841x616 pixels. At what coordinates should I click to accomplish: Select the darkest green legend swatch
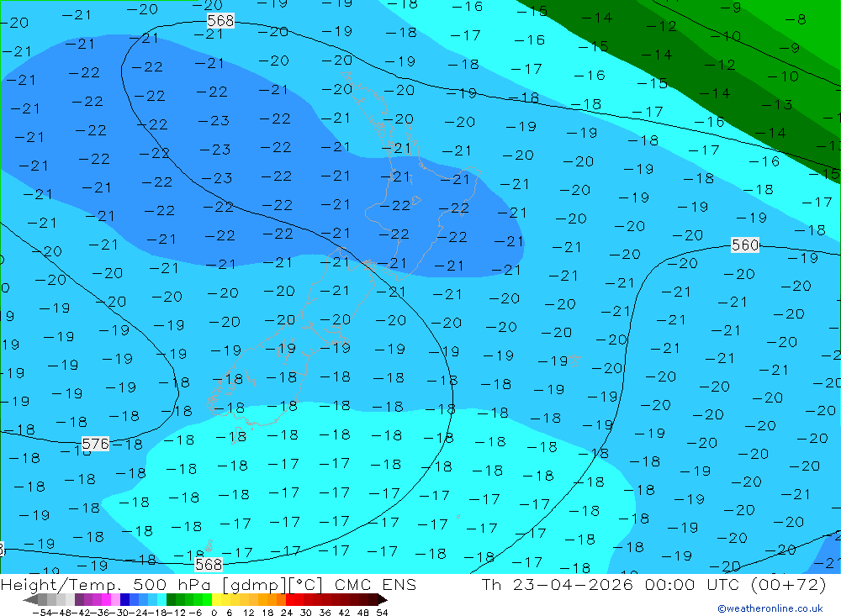point(171,599)
